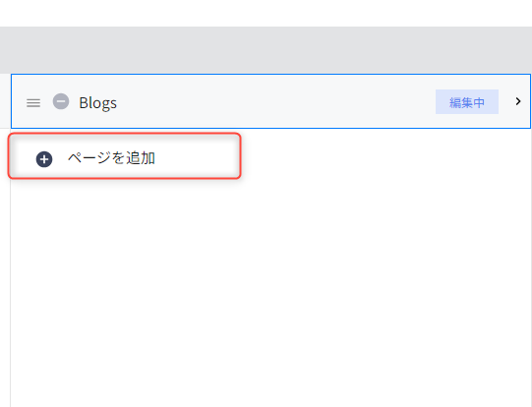Click the drag handle icon beside Blogs
This screenshot has height=407, width=532.
point(33,103)
